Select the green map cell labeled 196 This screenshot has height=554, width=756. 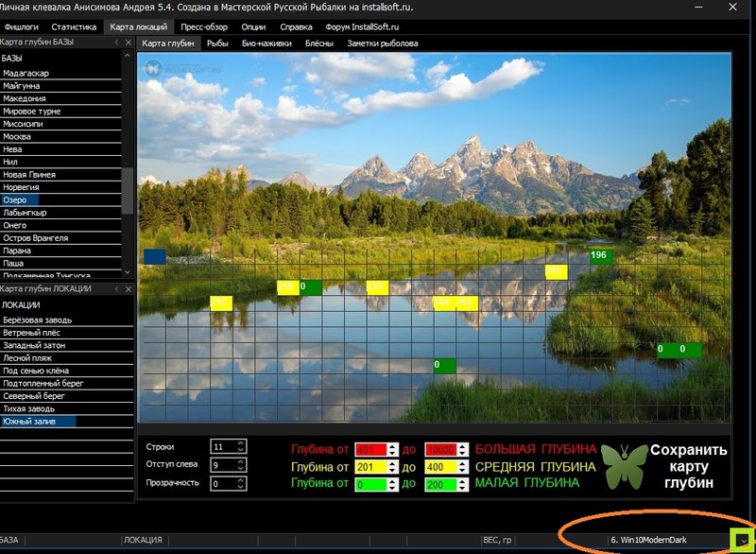point(601,255)
